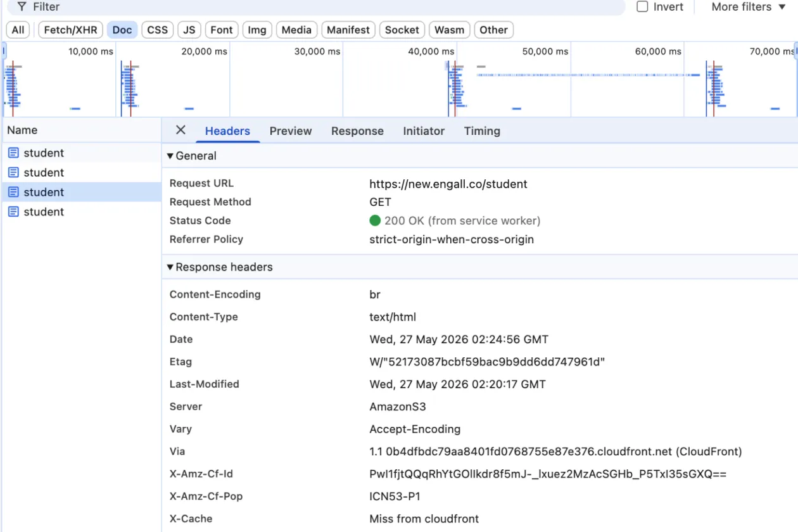Select the Font filter
Screen dimensions: 798x532
click(x=222, y=30)
